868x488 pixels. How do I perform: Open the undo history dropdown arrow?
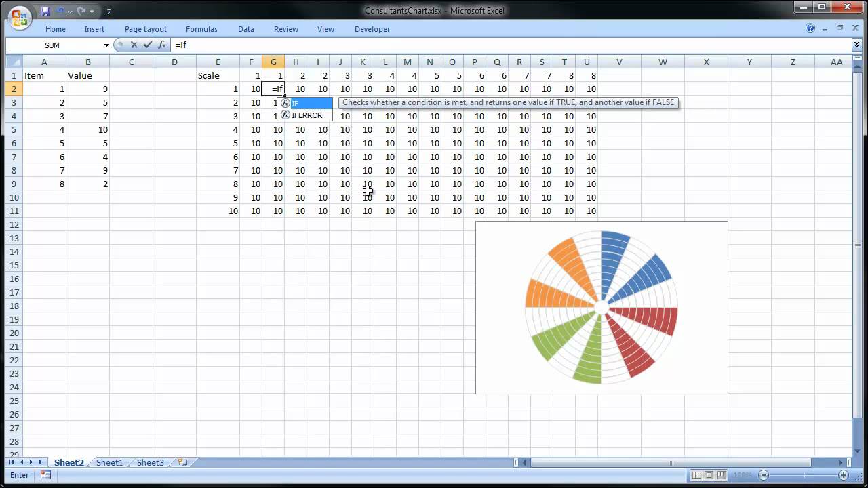(69, 12)
